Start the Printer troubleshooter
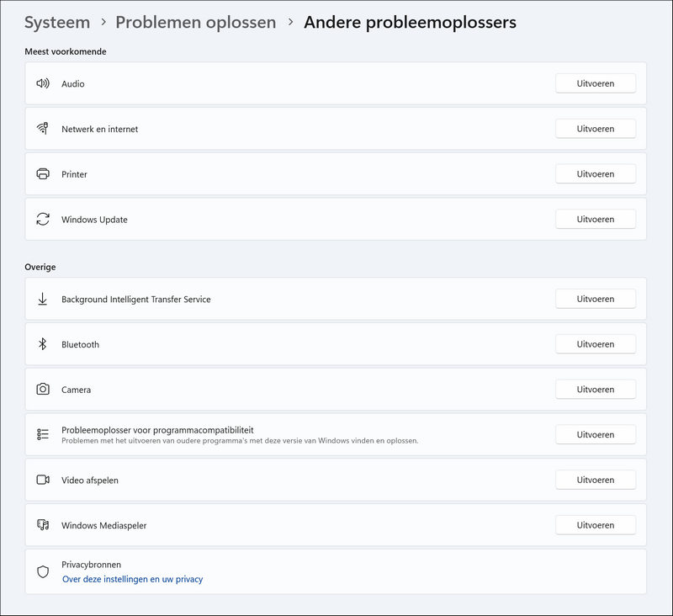 coord(595,174)
